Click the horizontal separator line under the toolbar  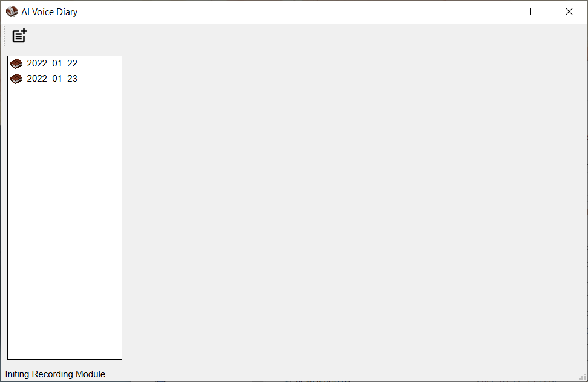[x=294, y=48]
